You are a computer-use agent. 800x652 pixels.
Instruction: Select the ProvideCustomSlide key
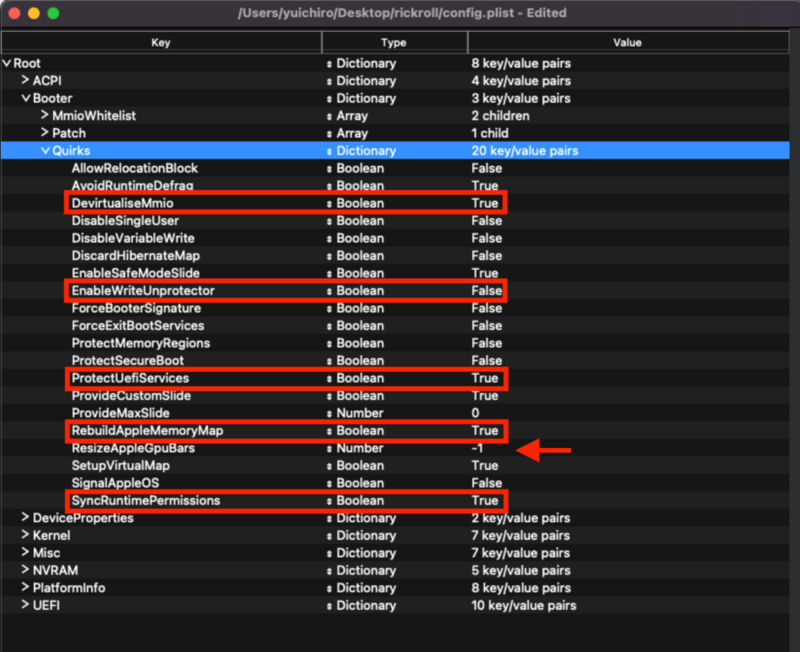coord(131,395)
